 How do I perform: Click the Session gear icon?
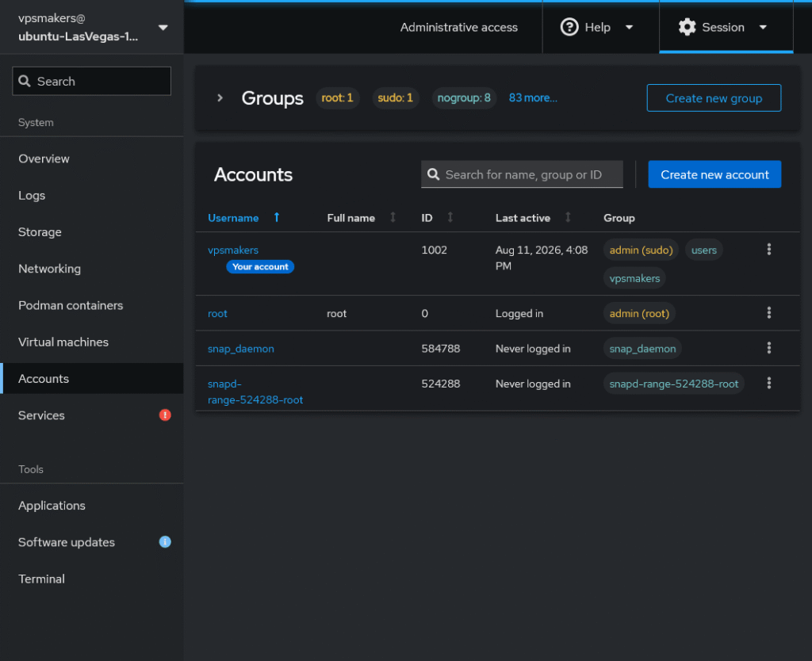point(687,27)
